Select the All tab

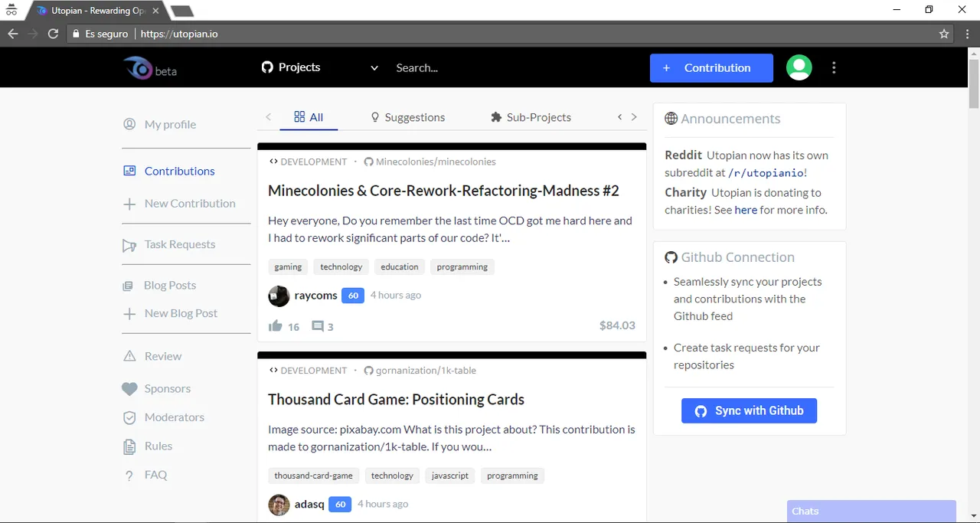point(309,117)
